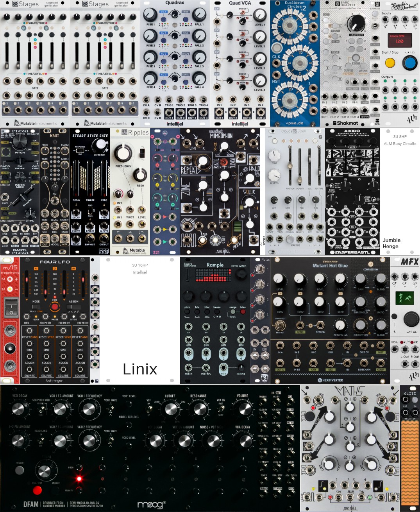The image size is (420, 512).
Task: Click the Bard Quartet HARMONY knob
Action: coord(356,23)
